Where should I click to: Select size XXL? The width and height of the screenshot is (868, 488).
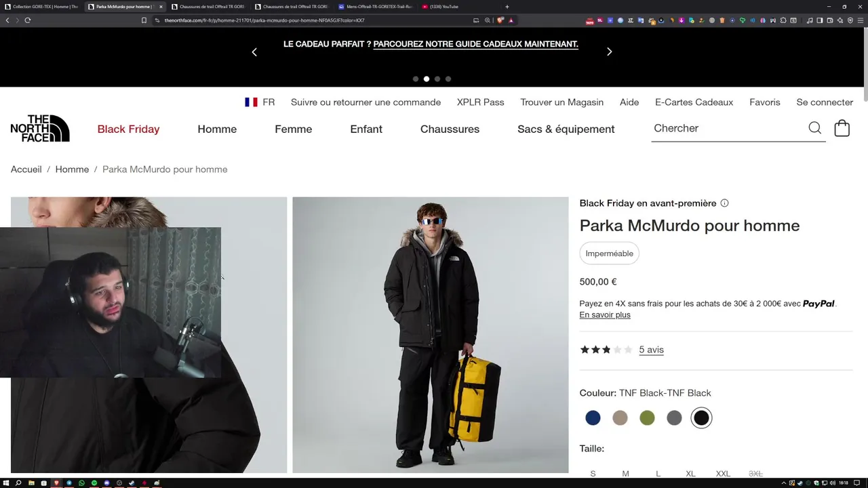[723, 474]
